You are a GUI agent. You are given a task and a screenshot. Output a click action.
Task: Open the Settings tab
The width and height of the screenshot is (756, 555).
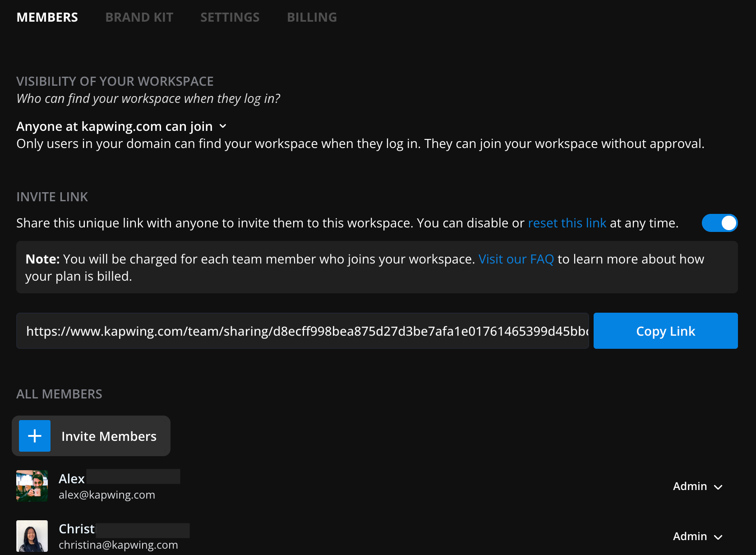(x=230, y=17)
